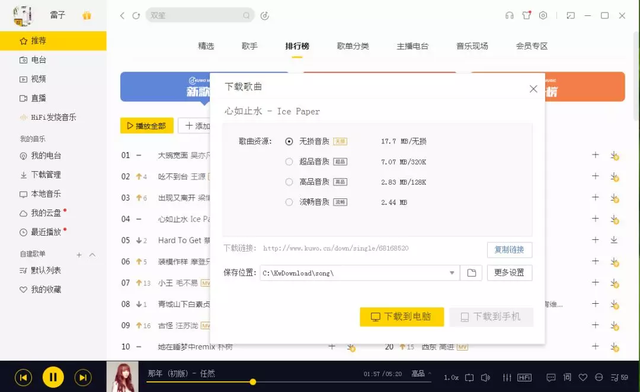
Task: Open the skin (shirt) icon
Action: tap(527, 15)
